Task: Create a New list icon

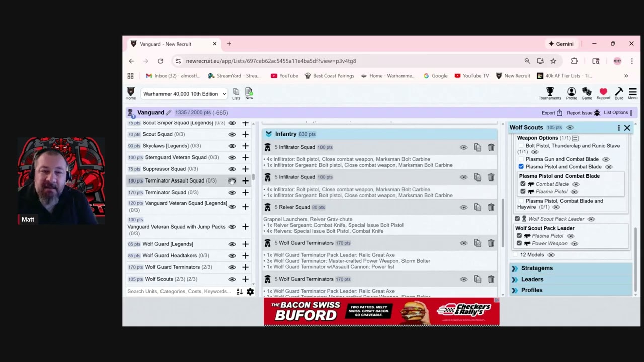Action: tap(249, 94)
